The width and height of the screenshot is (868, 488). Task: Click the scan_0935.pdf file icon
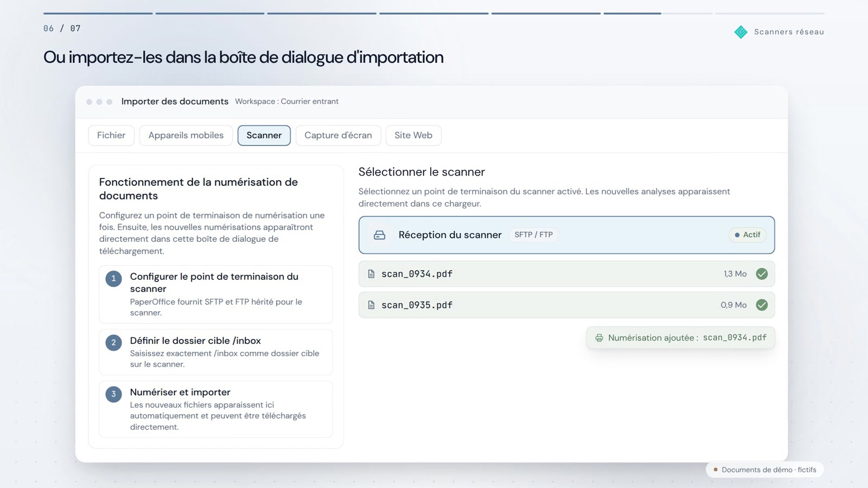tap(371, 305)
